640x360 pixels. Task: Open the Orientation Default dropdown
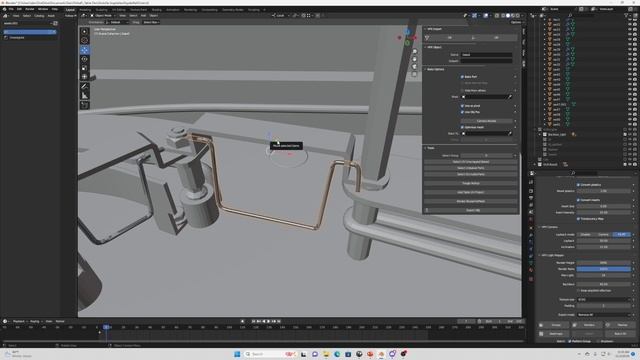click(x=116, y=22)
